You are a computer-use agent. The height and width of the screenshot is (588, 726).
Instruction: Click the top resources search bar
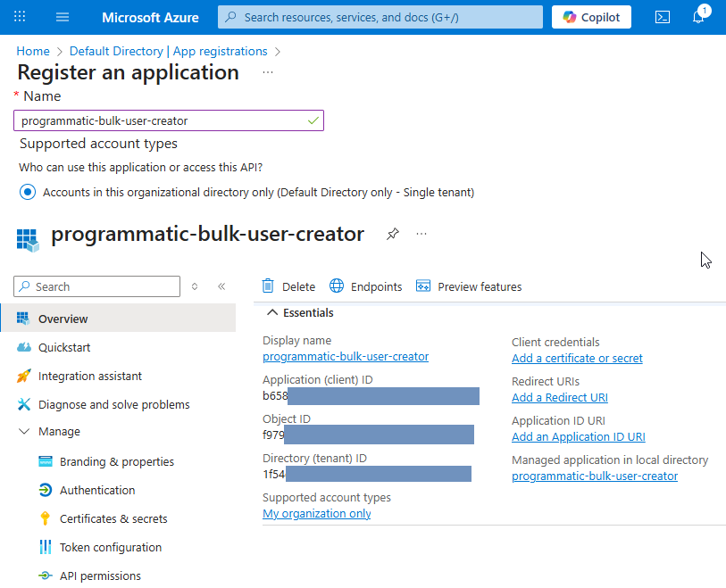(380, 17)
